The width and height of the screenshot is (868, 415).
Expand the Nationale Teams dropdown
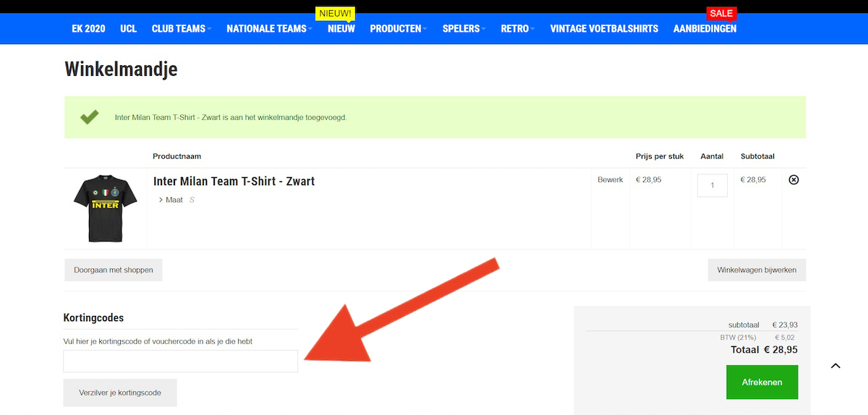point(270,29)
